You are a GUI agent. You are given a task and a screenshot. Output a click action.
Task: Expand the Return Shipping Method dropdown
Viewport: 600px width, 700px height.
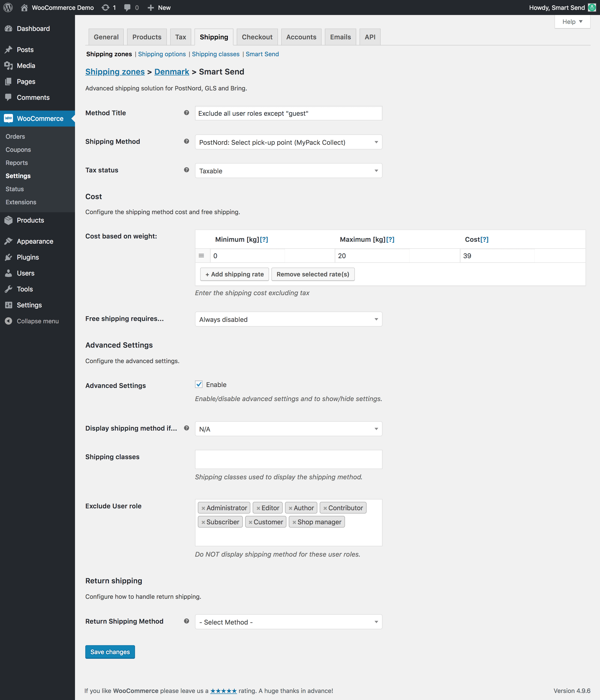[288, 622]
